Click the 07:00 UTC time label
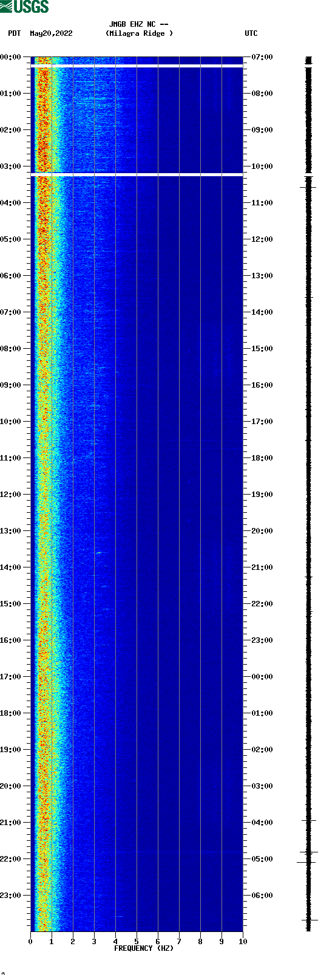Screen dimensions: 335x980 pyautogui.click(x=262, y=57)
